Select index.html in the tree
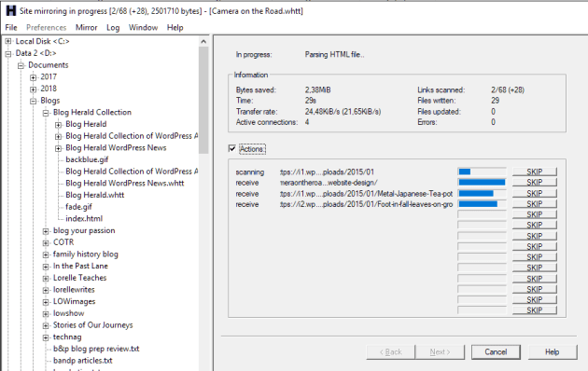Image resolution: width=588 pixels, height=371 pixels. pyautogui.click(x=84, y=219)
